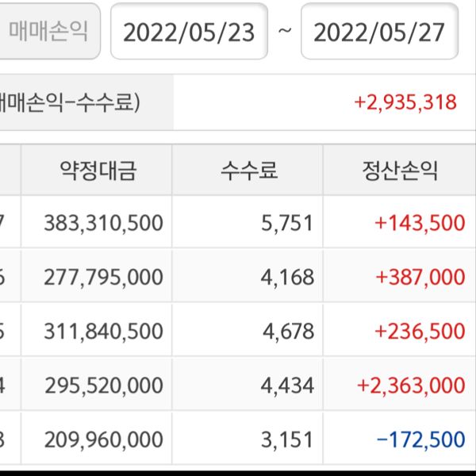Select the 매매손익 tab button

pos(48,32)
